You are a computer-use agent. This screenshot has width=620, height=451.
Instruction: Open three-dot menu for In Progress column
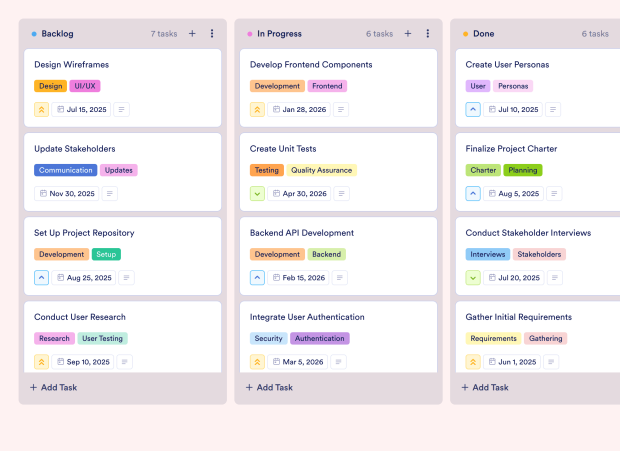tap(428, 34)
